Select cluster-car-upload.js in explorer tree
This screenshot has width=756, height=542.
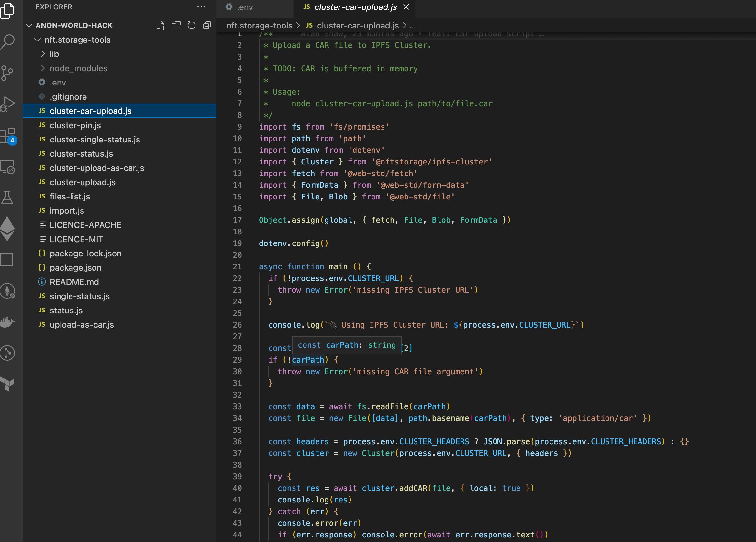click(120, 111)
